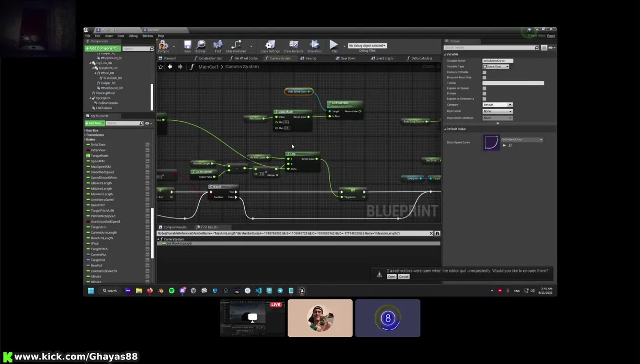The image size is (640, 364).
Task: Toggle the Private checkbox
Action: 484,94
